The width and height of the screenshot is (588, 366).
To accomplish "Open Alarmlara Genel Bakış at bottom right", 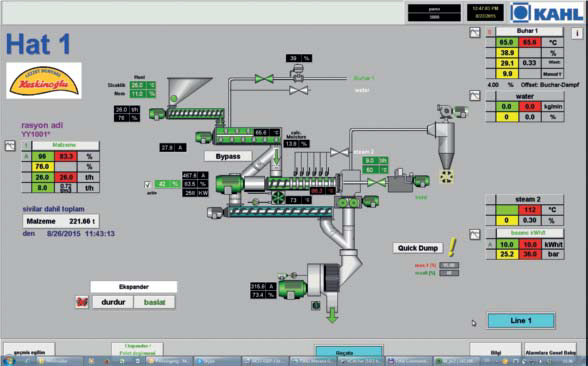I will [x=550, y=351].
